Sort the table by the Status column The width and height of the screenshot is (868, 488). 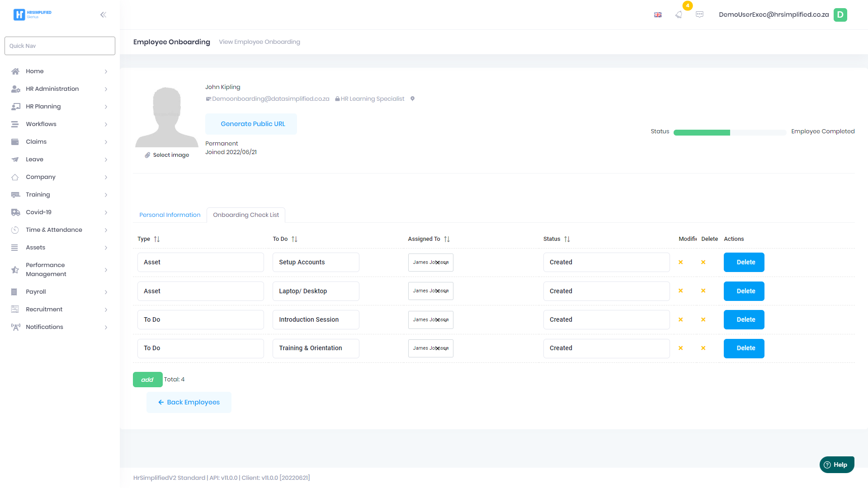[x=567, y=239]
